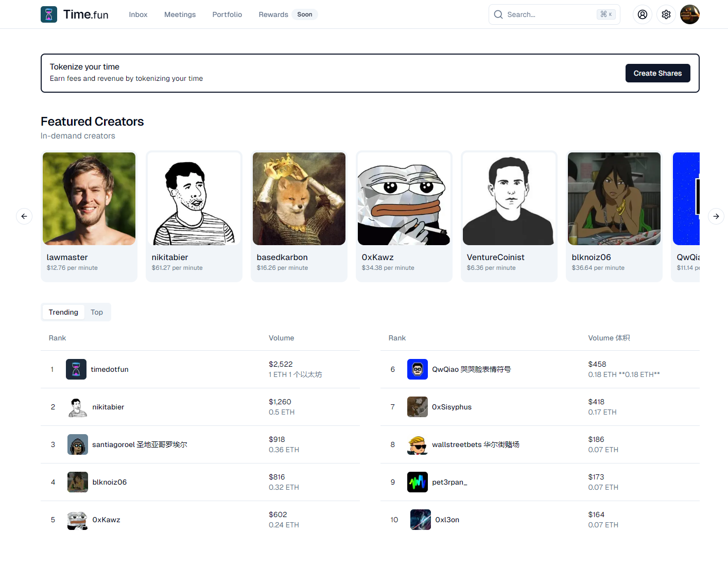Open the VentureCoinist creator card
728x566 pixels.
click(x=509, y=216)
